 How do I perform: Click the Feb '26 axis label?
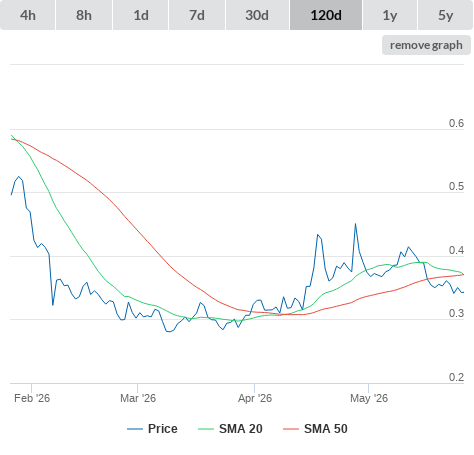(32, 398)
